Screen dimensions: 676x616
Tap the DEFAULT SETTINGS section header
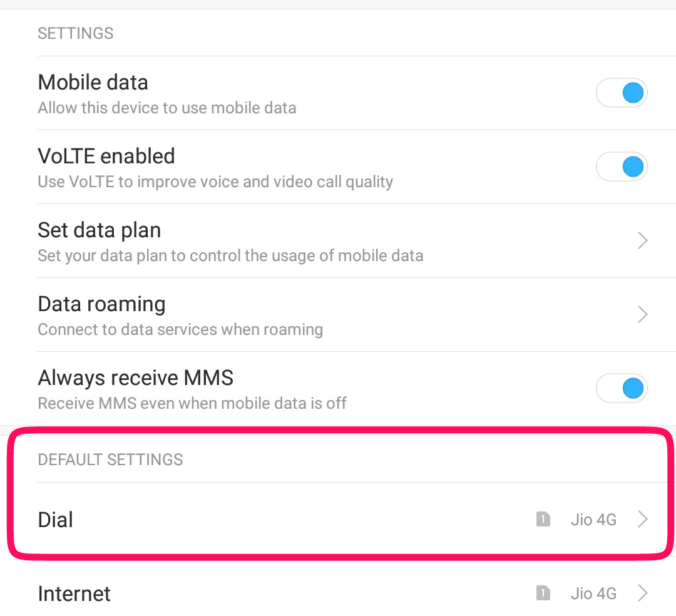point(110,459)
